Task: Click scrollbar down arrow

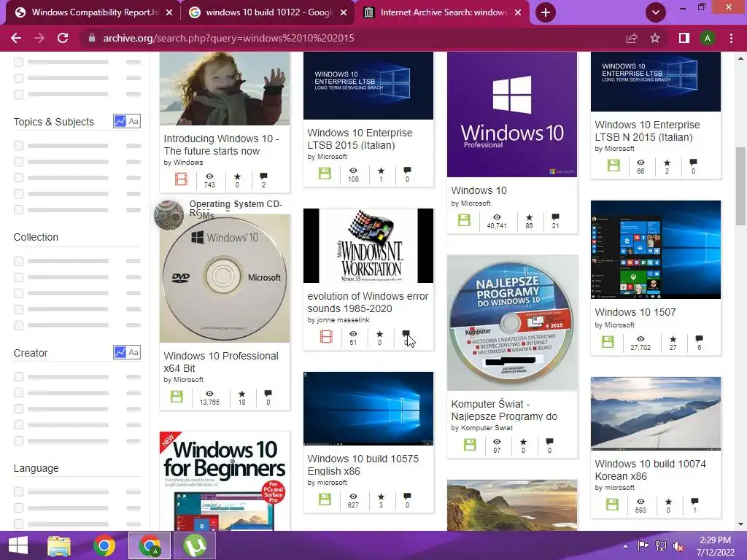Action: 740,525
